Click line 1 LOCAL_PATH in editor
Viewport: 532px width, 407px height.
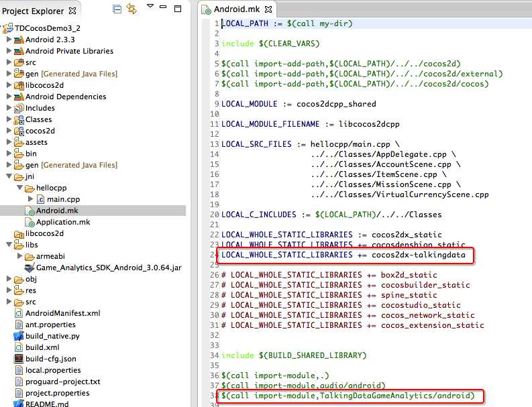(287, 23)
